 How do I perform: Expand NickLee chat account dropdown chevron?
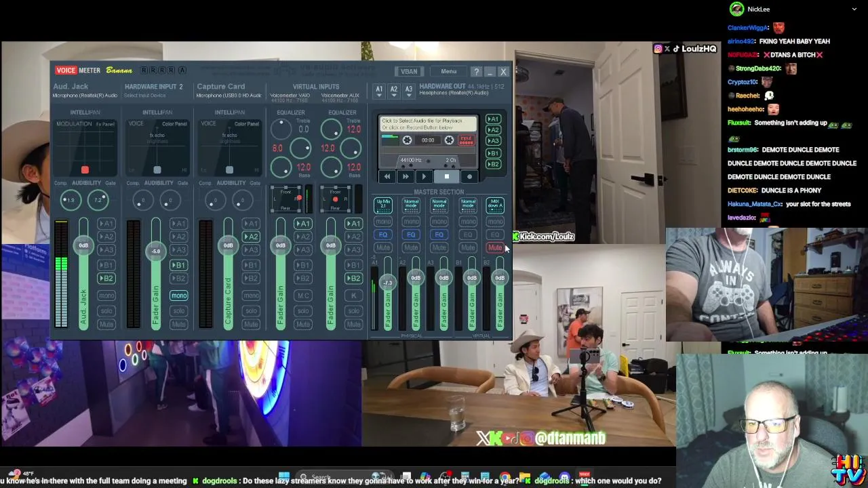(854, 9)
